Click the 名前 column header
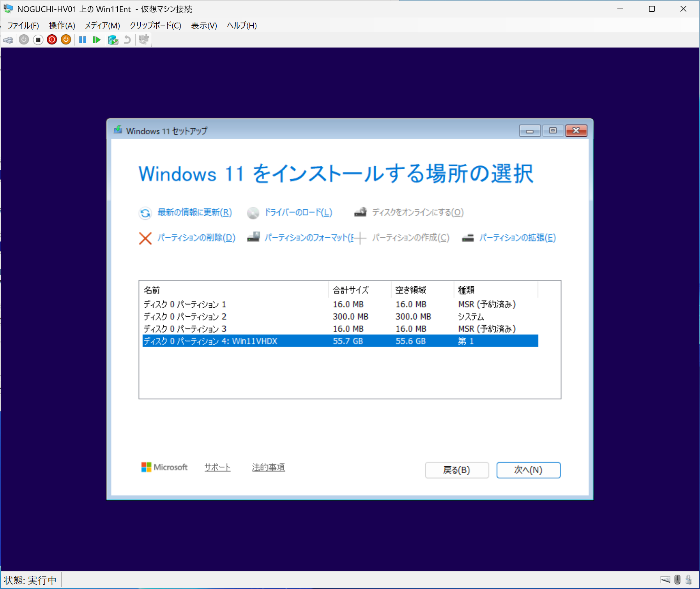The width and height of the screenshot is (700, 589). (x=234, y=290)
